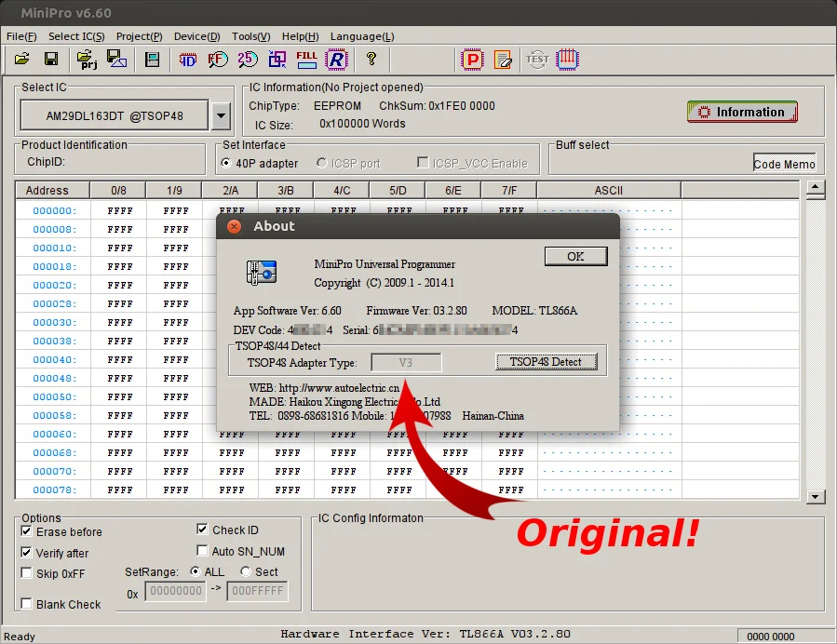Open a project with the prj folder icon
Viewport: 837px width, 644px height.
(87, 60)
